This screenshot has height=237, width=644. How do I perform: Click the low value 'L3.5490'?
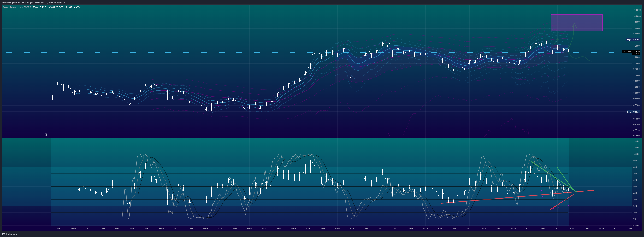51,7
